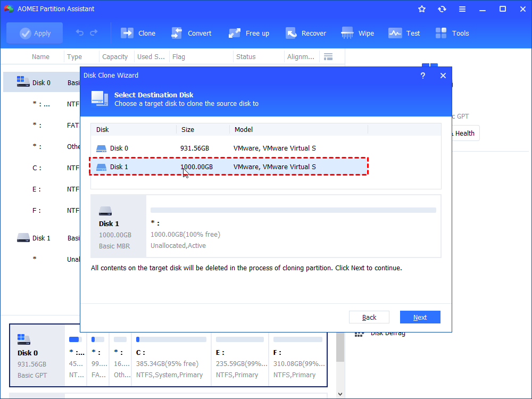Click the Undo arrow icon
Screen dimensions: 532x399
(x=79, y=32)
